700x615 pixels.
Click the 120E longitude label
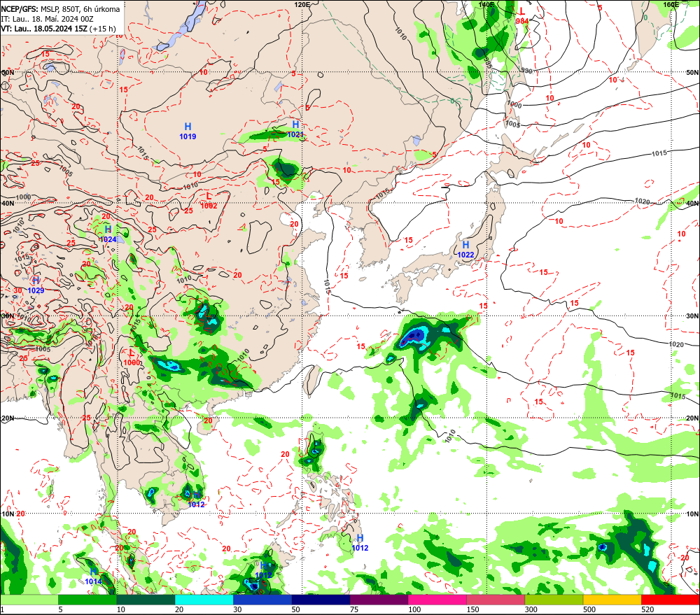click(x=302, y=4)
